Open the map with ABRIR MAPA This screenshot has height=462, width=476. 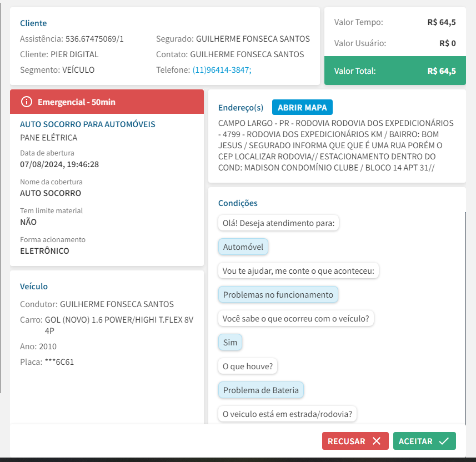[302, 107]
